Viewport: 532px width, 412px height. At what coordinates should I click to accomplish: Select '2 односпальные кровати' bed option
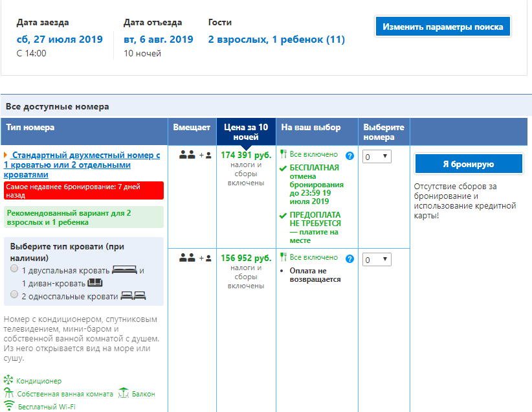tap(14, 295)
